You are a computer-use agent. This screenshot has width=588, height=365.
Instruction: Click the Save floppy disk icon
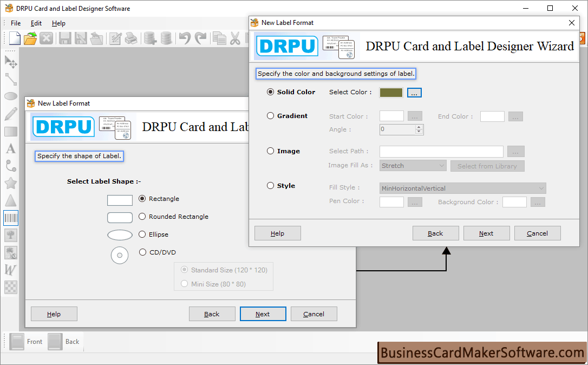point(65,38)
